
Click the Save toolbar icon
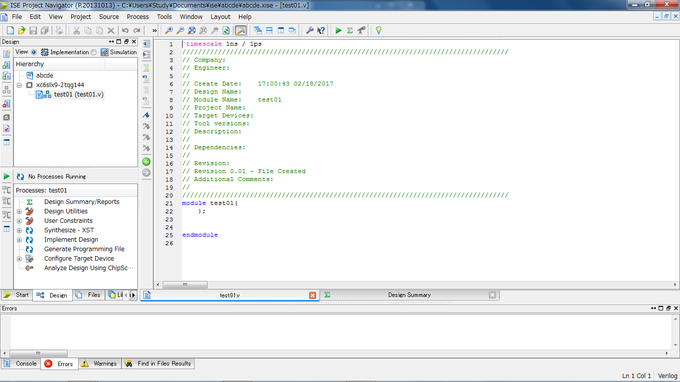coord(33,30)
